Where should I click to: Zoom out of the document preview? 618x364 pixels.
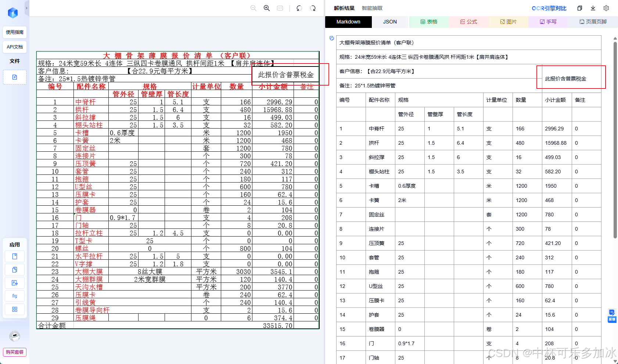pos(254,8)
